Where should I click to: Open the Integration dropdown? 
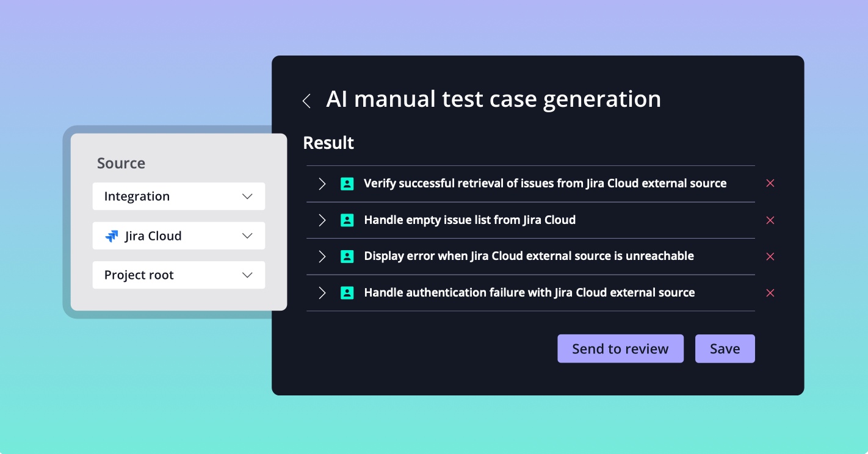(178, 196)
